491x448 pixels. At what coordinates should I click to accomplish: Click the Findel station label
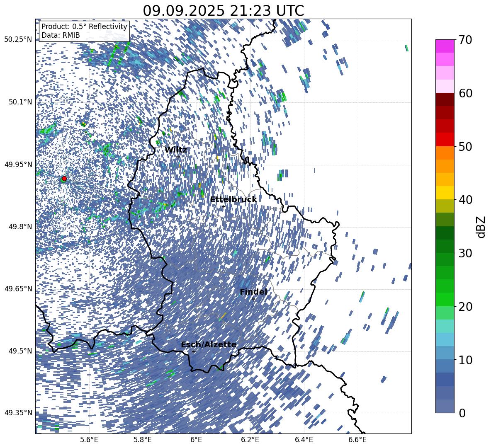tap(253, 292)
